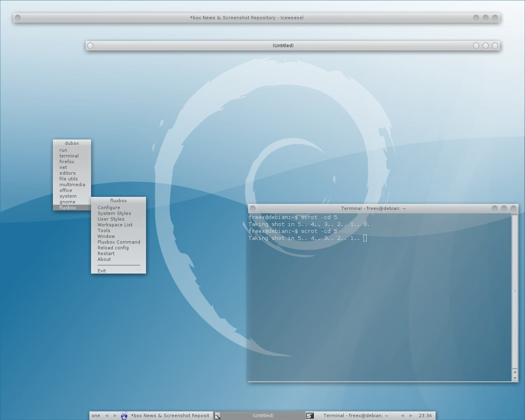Click "Exit" at the bottom of fluxbox menu
The height and width of the screenshot is (420, 525).
[102, 271]
